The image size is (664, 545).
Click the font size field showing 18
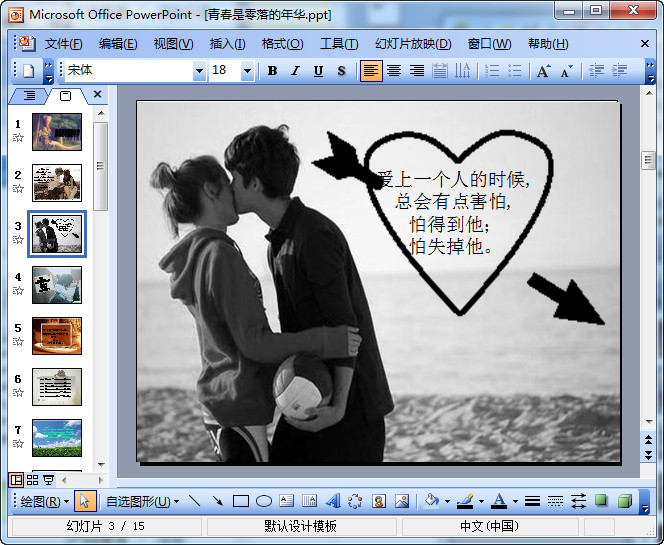225,71
